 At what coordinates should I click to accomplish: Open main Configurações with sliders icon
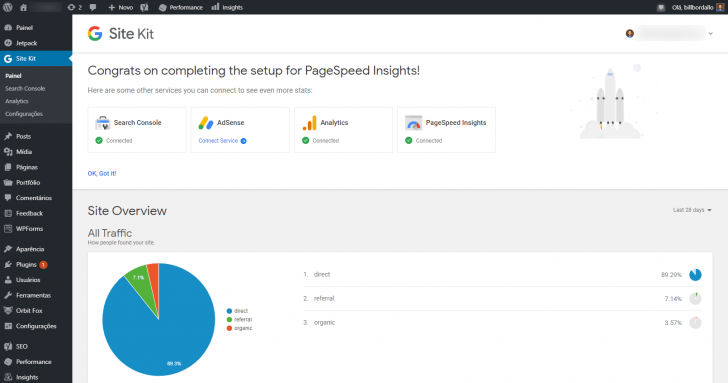(x=36, y=326)
